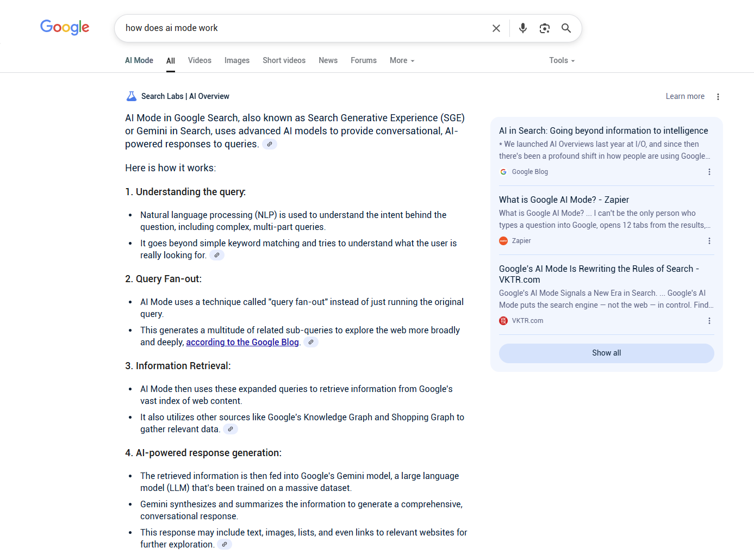Open the Images tab
The height and width of the screenshot is (560, 754).
point(237,60)
